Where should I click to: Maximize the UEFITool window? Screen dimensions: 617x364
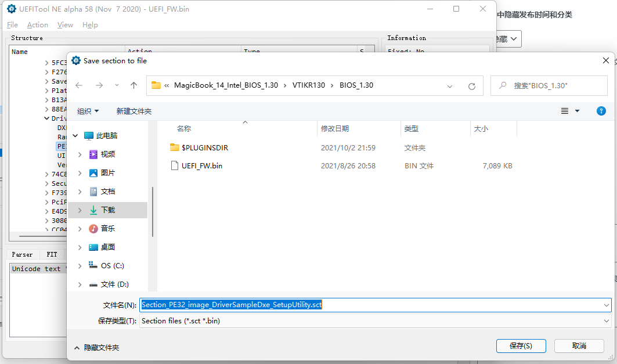pyautogui.click(x=456, y=9)
